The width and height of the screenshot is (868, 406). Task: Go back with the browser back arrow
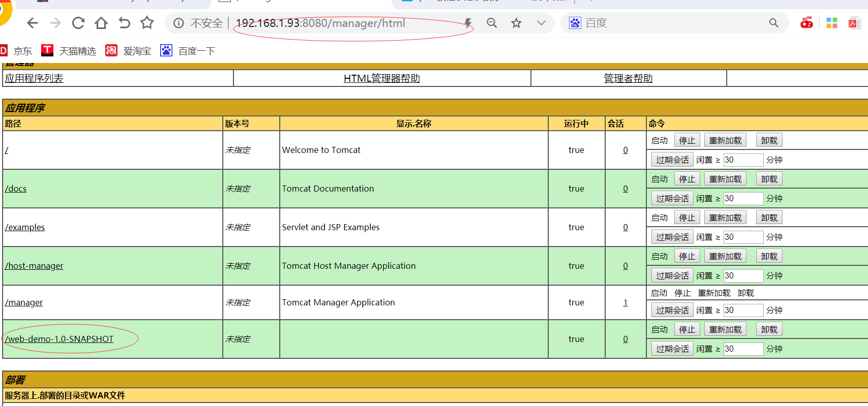tap(33, 23)
